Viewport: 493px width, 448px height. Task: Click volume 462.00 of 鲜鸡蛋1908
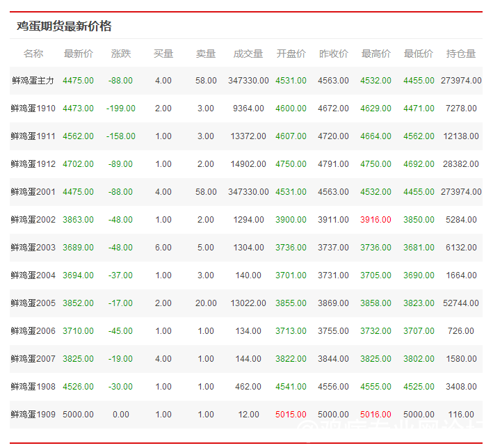click(x=248, y=387)
